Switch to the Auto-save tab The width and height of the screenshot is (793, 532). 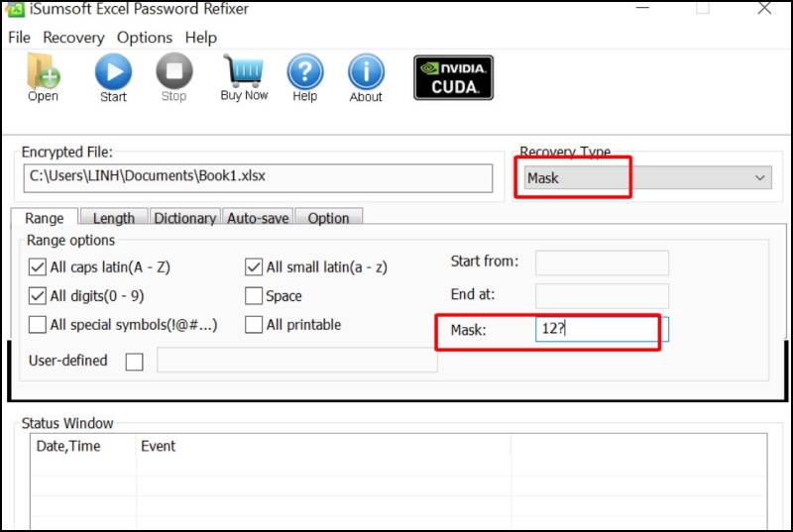coord(258,218)
